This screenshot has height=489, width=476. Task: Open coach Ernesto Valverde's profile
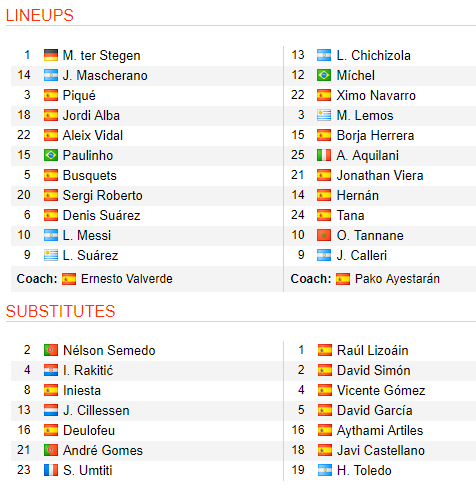coord(127,279)
